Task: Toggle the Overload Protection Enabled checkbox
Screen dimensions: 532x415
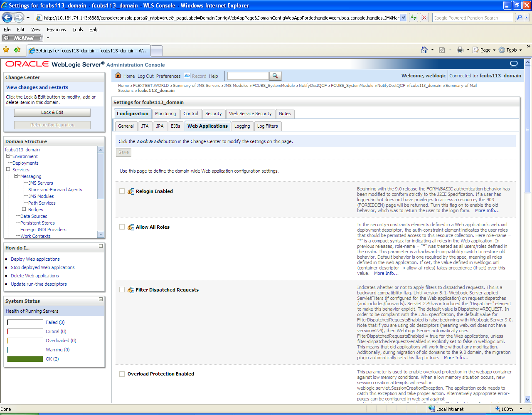Action: tap(122, 374)
